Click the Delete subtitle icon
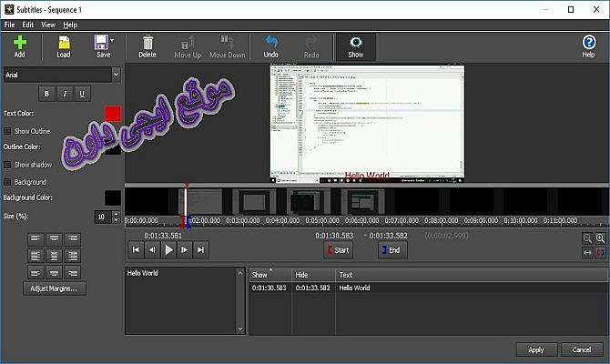This screenshot has width=610, height=364. 147,42
